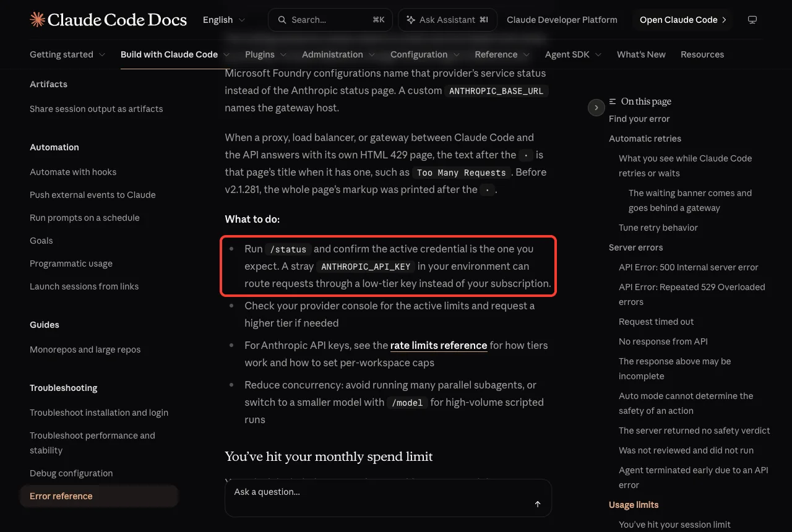Open Troubleshoot performance and stability
The width and height of the screenshot is (792, 532).
click(93, 443)
